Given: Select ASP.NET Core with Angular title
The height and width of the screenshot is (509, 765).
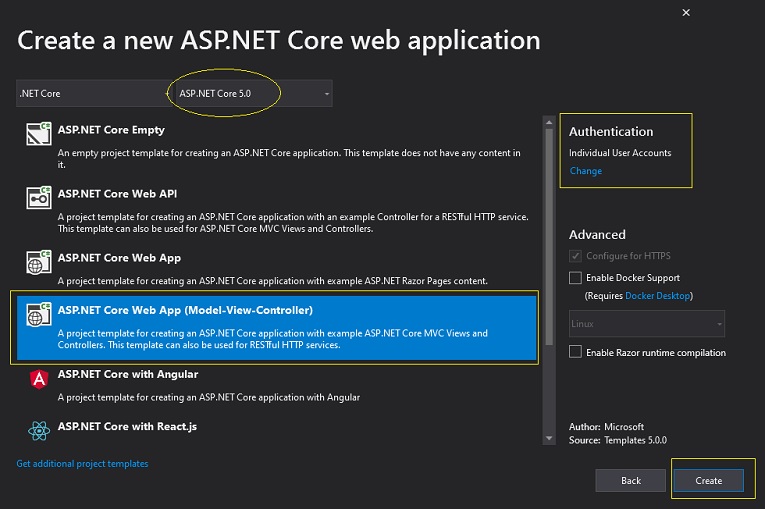Looking at the screenshot, I should pos(128,374).
